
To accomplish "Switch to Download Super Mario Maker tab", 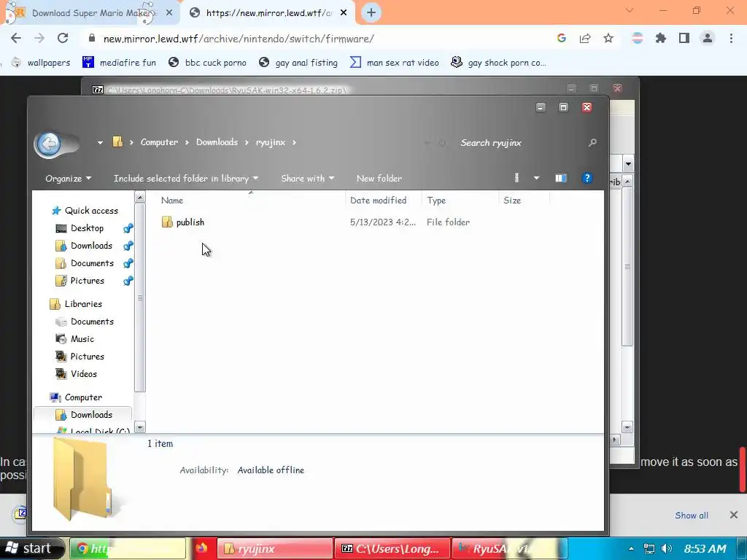I will point(90,13).
